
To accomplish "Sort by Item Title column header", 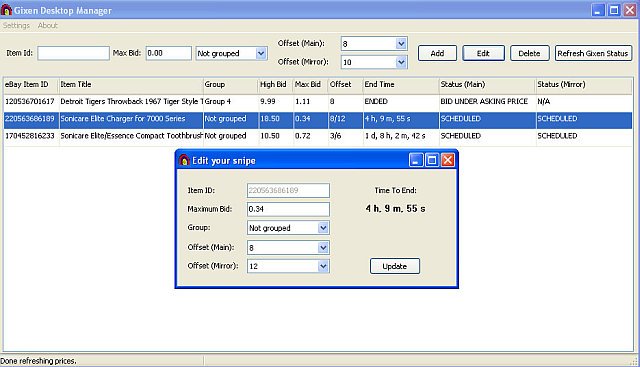I will [131, 85].
